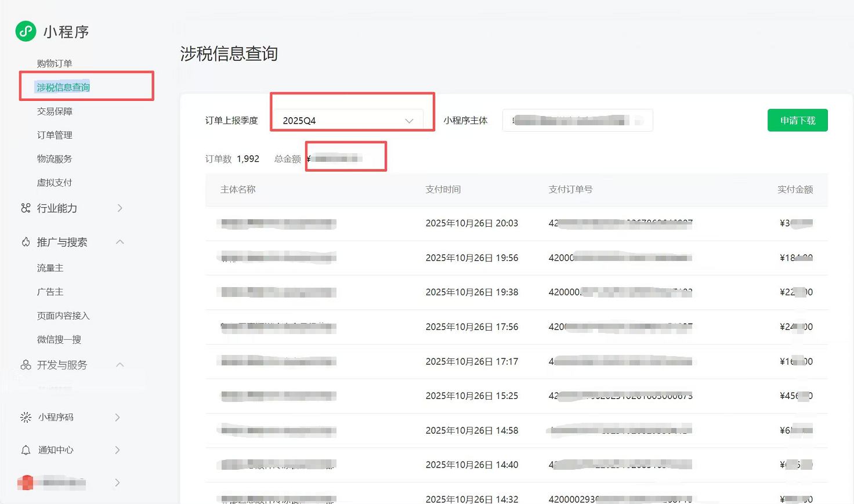Click payment time 2025年10月26日 17:56
The width and height of the screenshot is (854, 504).
click(472, 327)
